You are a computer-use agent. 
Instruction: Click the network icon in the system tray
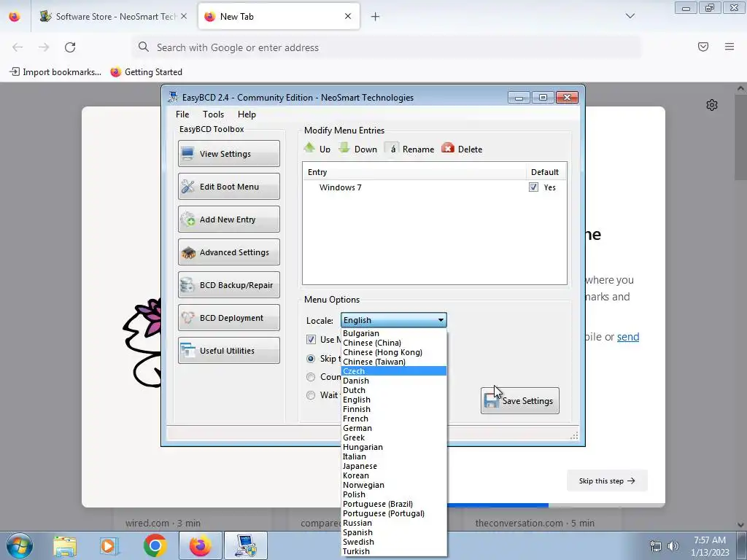[656, 546]
